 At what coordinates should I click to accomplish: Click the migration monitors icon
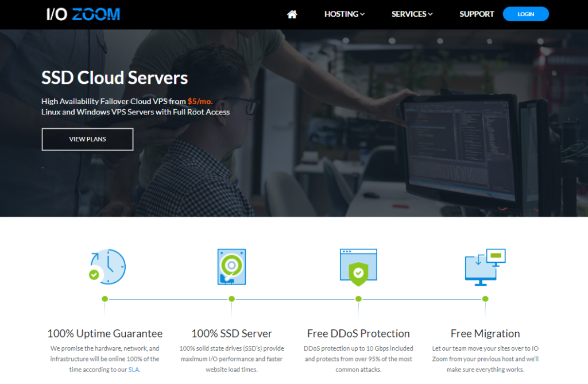coord(485,267)
